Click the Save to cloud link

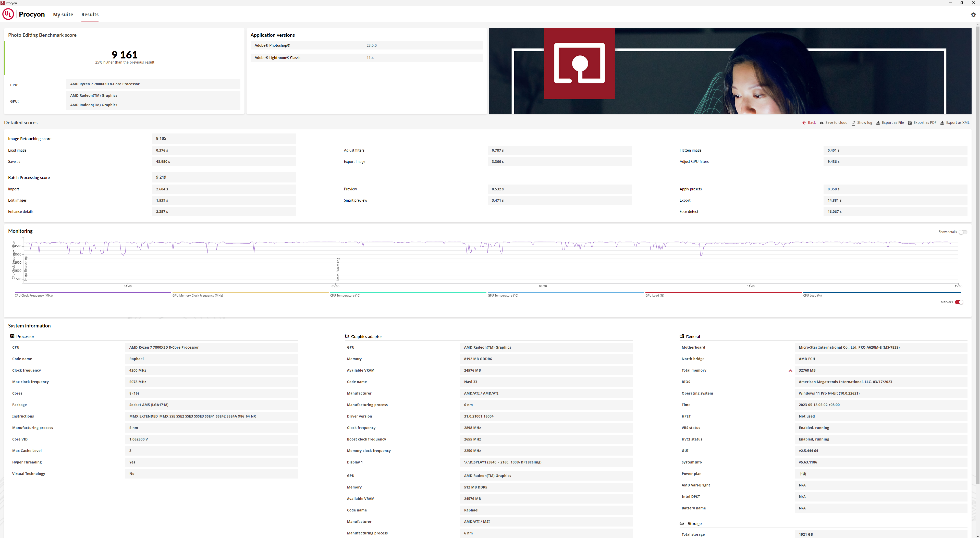point(836,123)
